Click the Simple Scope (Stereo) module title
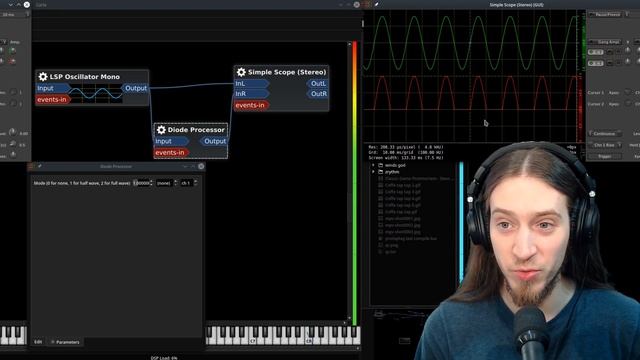This screenshot has height=360, width=640. [287, 72]
